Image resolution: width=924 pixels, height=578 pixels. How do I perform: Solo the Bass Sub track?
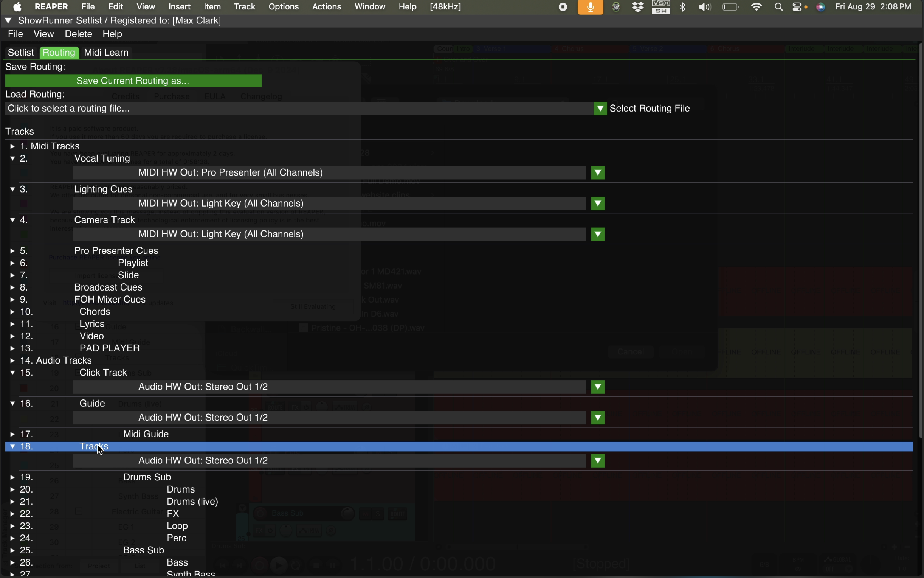(378, 514)
